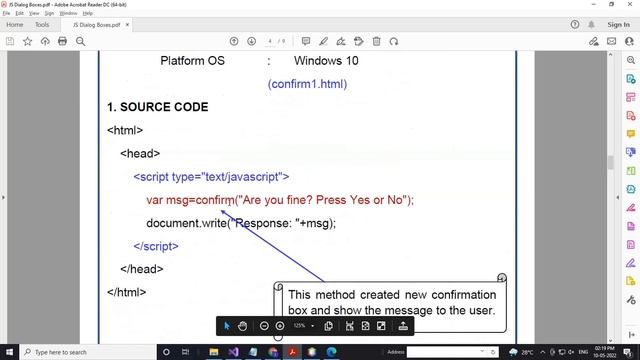Share the file with others

(x=629, y=41)
